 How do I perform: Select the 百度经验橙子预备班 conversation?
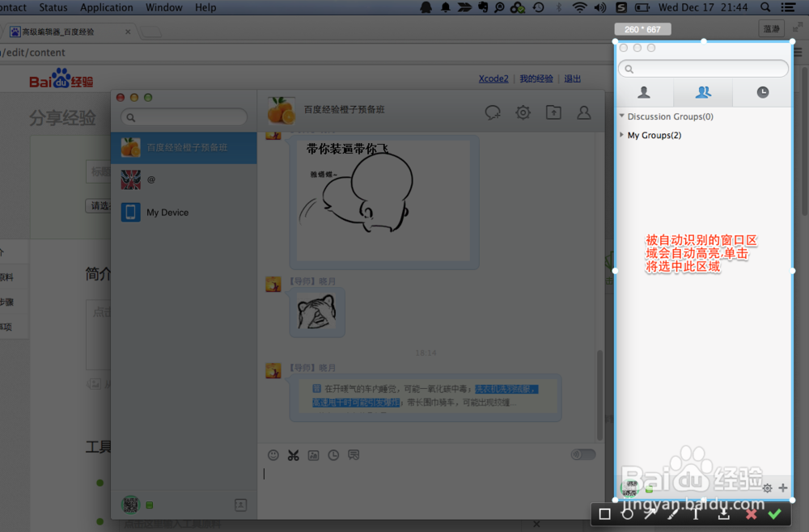184,148
